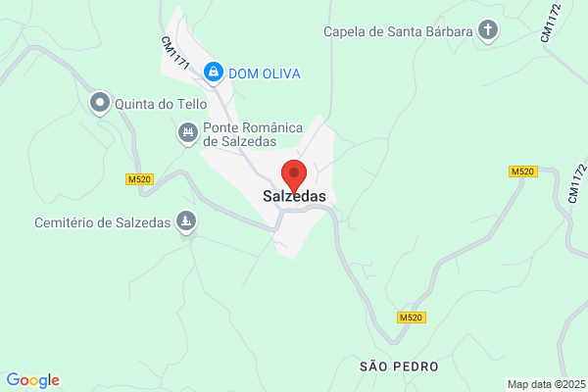Click the SÃO PEDRO area label

click(399, 367)
